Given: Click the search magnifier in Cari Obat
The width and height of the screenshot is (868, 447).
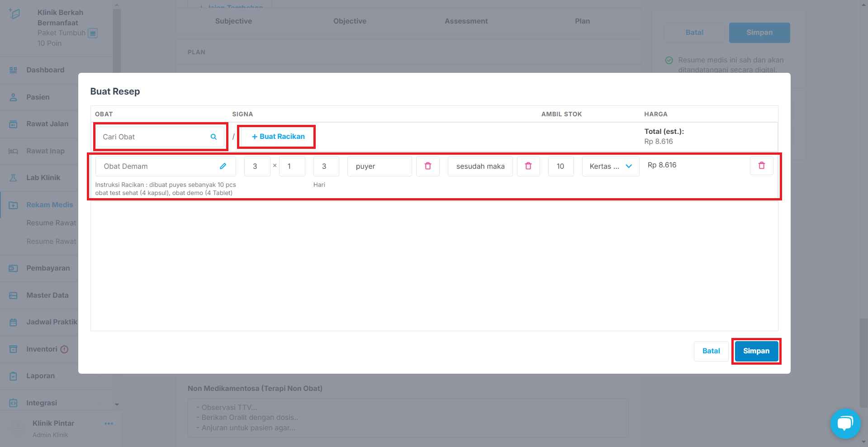Looking at the screenshot, I should tap(213, 137).
